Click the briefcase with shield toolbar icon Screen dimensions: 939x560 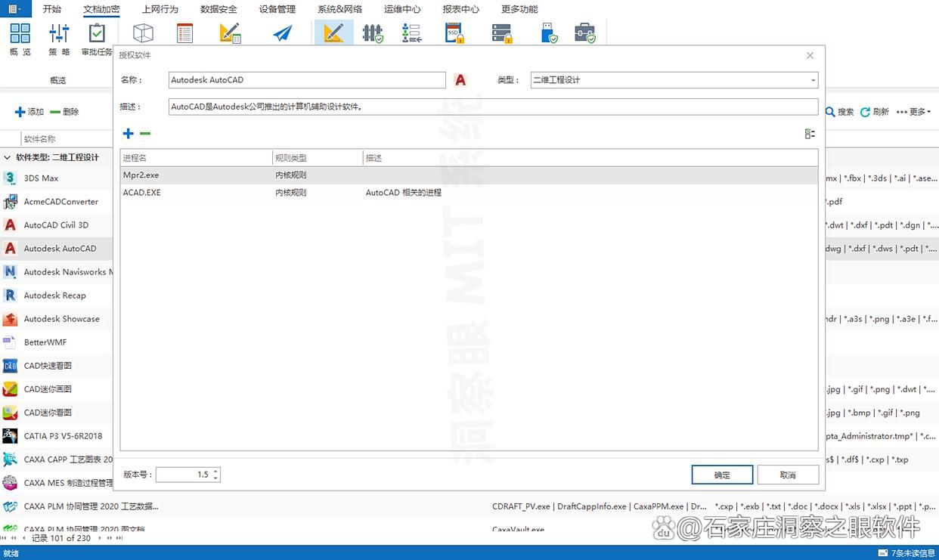click(x=584, y=33)
